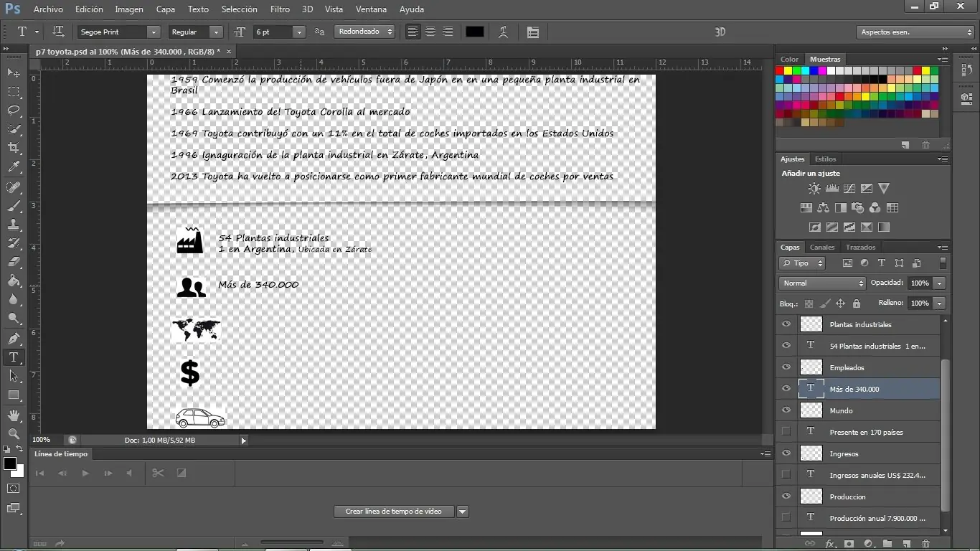Click the p7 toyota.psd document tab
Viewport: 980px width, 551px height.
133,52
